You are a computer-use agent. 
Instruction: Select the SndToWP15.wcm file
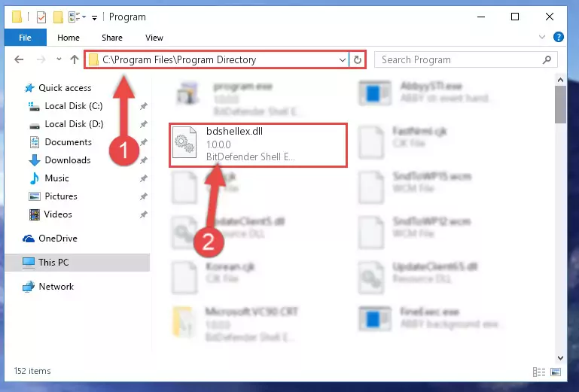pyautogui.click(x=415, y=187)
